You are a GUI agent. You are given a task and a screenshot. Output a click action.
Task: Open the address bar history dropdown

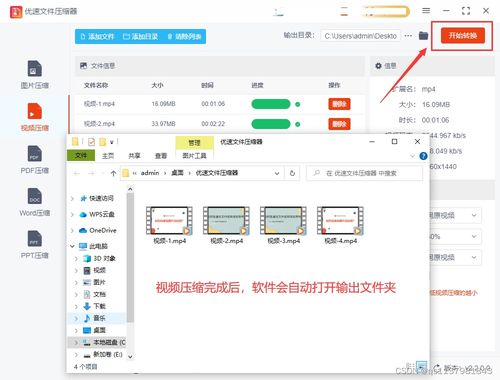point(277,173)
